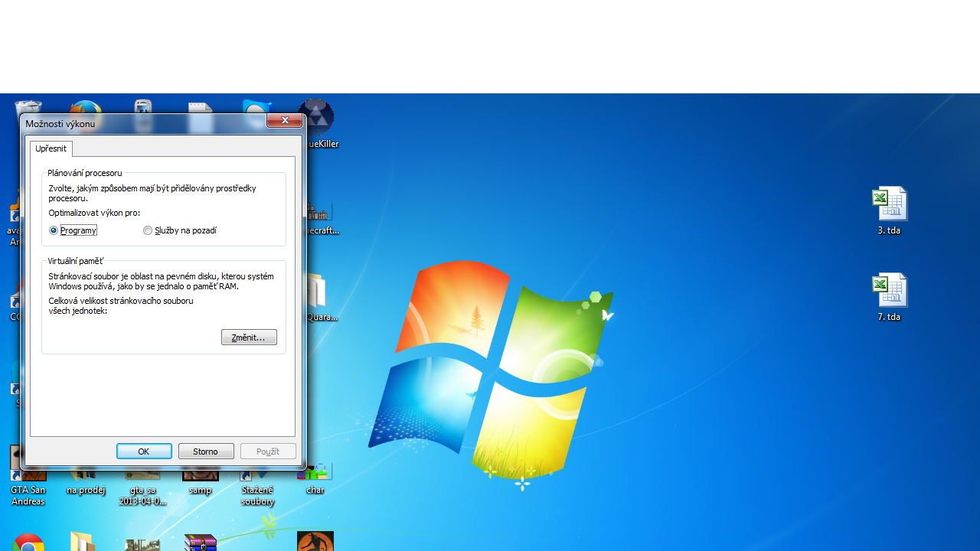Open the Excel file named 7. tda

pyautogui.click(x=889, y=297)
